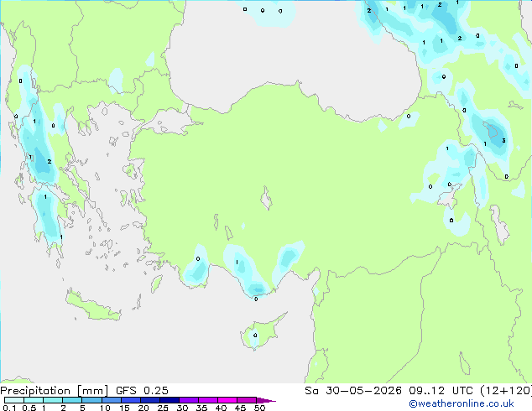Pick legend swatch between 0.5 and 1
Screen dimensions: 532x411
coord(34,400)
